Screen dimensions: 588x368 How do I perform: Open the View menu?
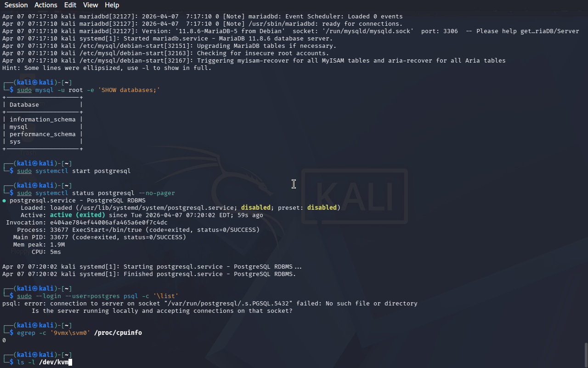tap(90, 5)
